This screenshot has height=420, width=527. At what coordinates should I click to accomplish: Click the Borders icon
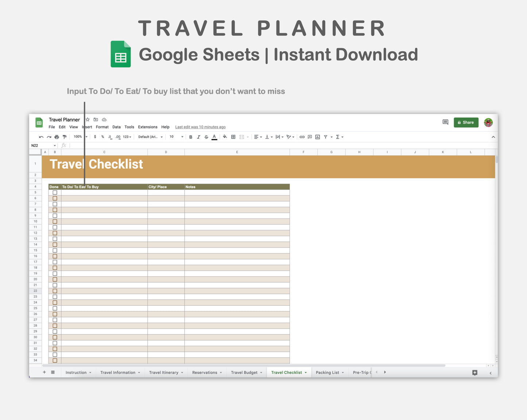[233, 137]
